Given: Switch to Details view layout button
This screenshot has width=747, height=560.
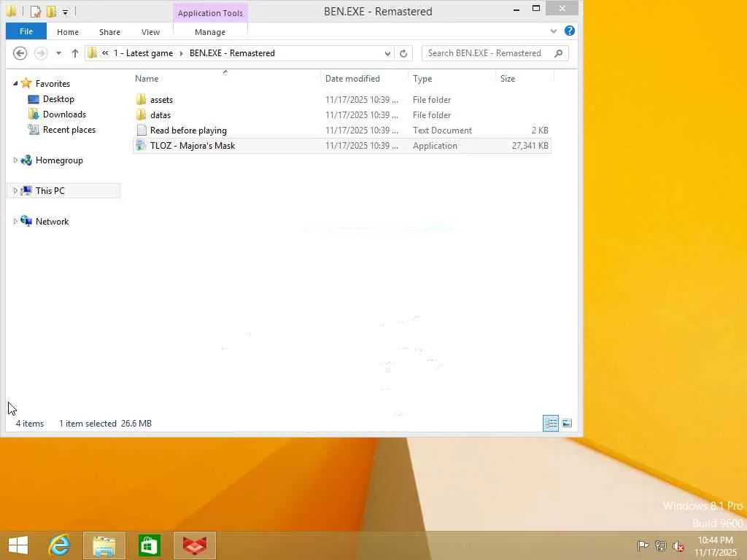Looking at the screenshot, I should click(x=551, y=423).
